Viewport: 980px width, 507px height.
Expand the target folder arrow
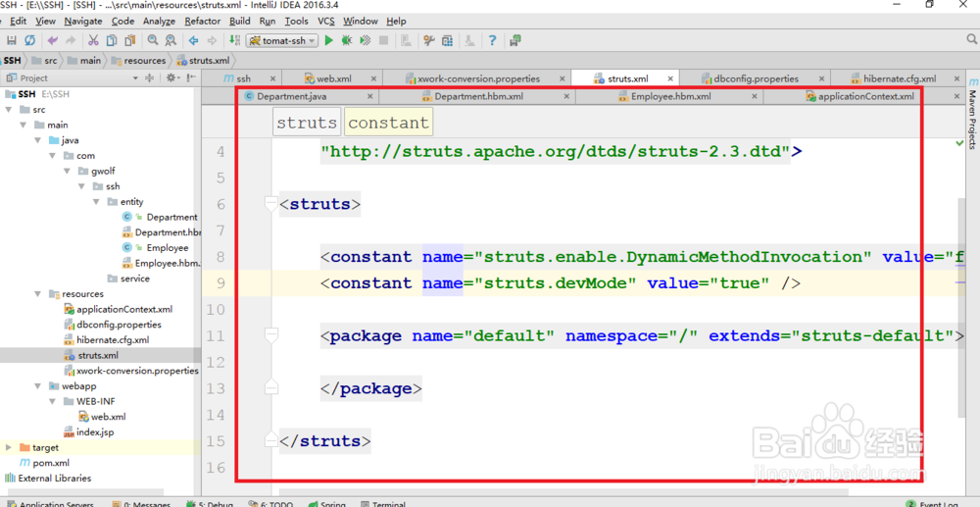click(9, 447)
